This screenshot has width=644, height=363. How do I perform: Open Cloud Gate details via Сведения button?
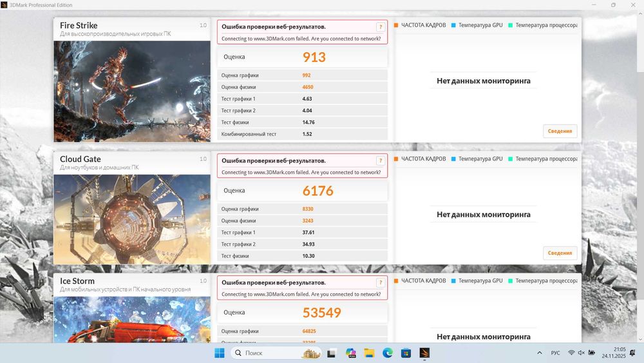tap(560, 253)
